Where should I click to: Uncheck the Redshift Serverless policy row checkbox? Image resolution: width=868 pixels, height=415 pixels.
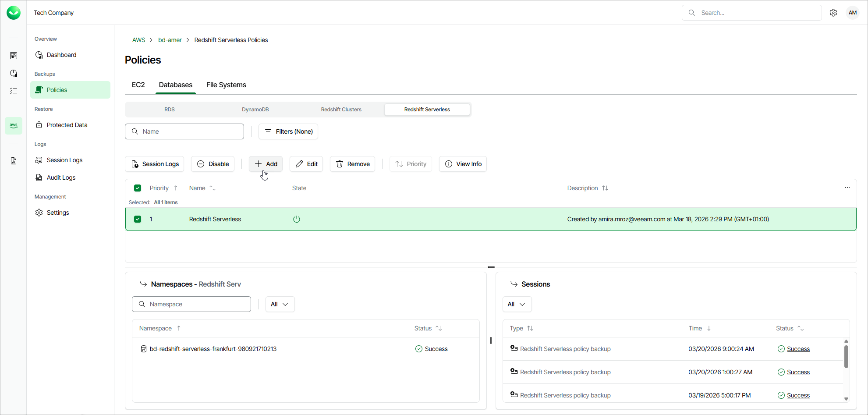[138, 219]
